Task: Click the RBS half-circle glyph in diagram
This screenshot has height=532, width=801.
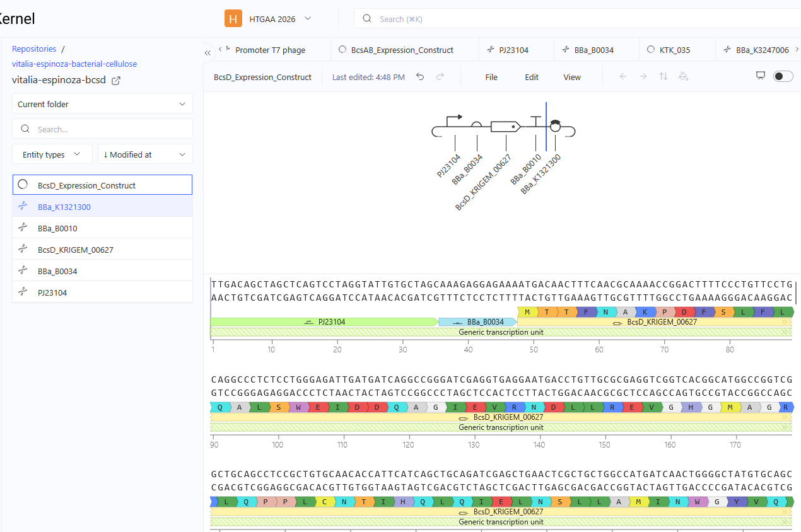Action: (x=477, y=126)
